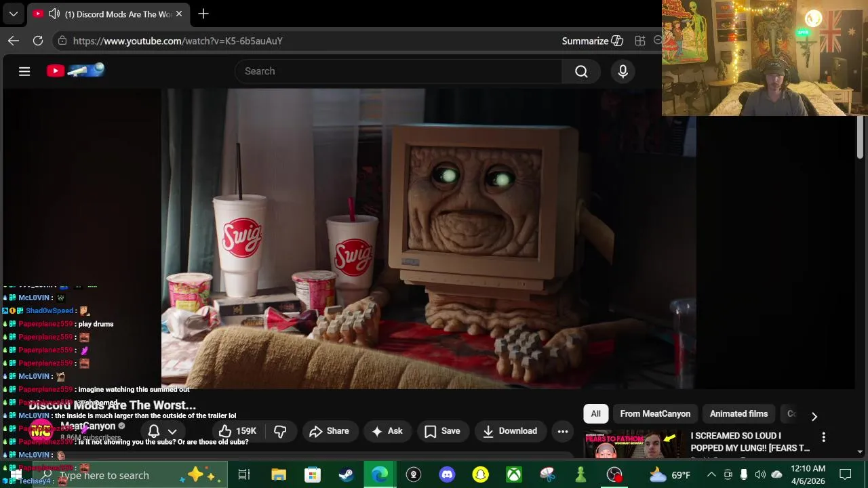Open MeatCanyon channel avatar
Viewport: 868px width, 488px height.
[x=41, y=431]
